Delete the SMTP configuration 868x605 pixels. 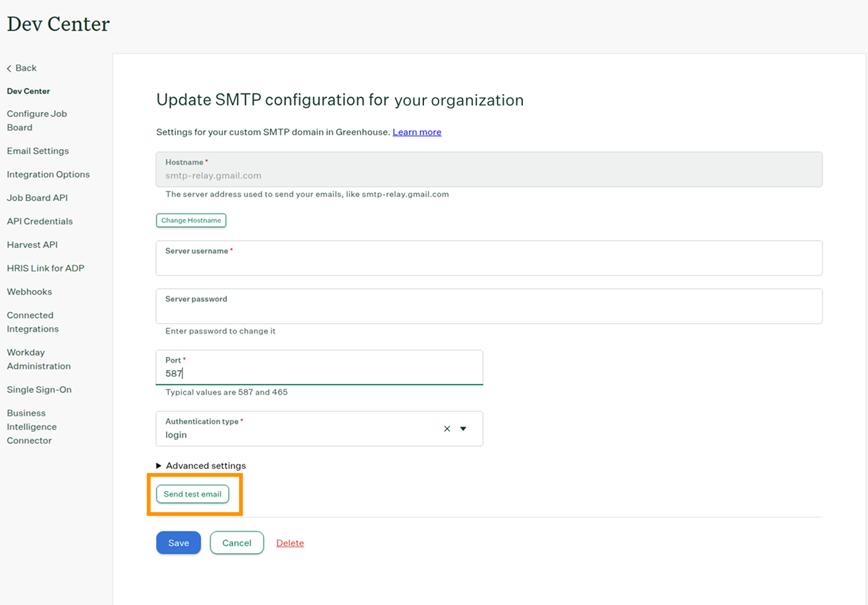point(290,543)
